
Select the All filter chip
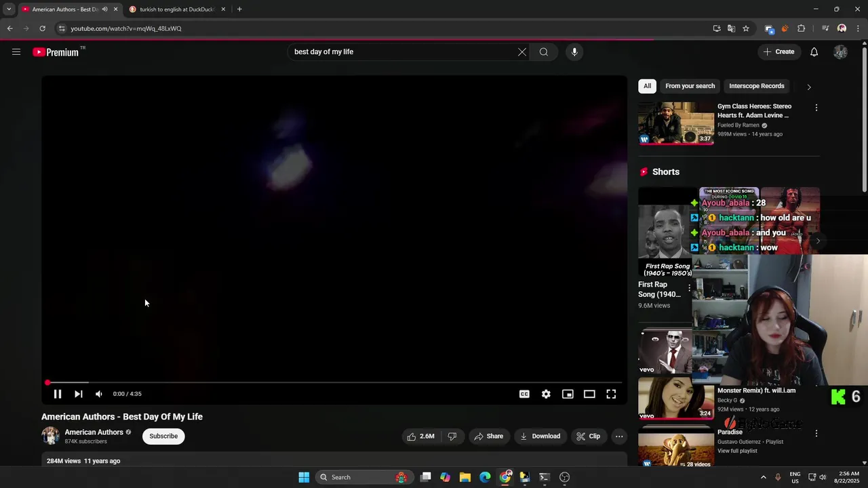pos(647,86)
